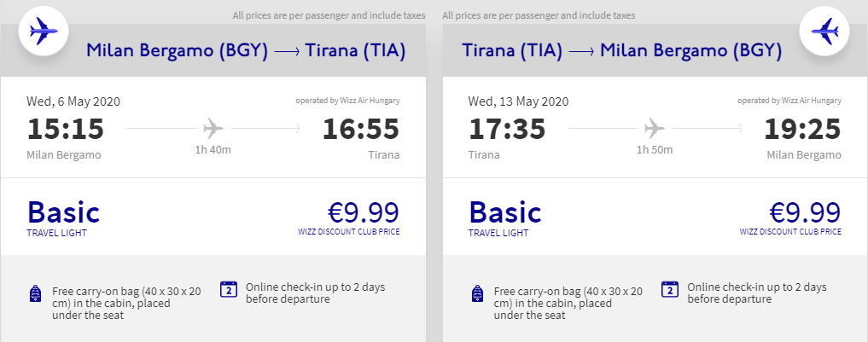Click outbound Wizz Discount Club Price text
Viewport: 868px width, 342px height.
click(x=348, y=232)
